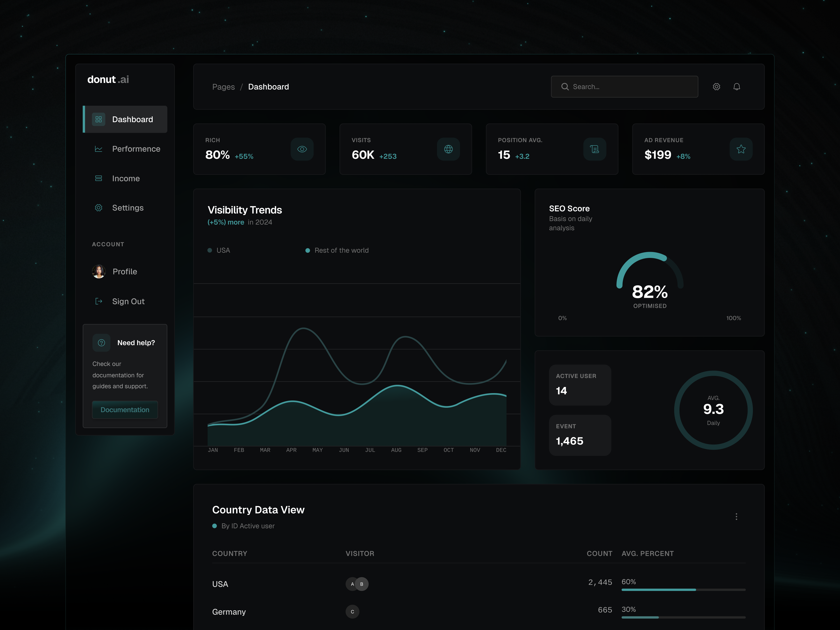The image size is (840, 630).
Task: Click visitor avatar C in Germany row
Action: 352,612
